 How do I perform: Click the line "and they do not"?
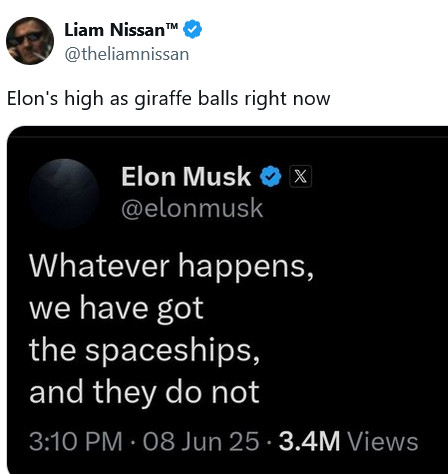coord(144,393)
